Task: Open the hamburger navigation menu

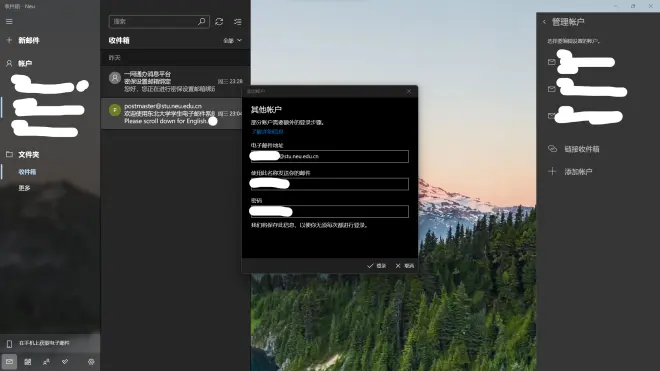Action: 9,21
